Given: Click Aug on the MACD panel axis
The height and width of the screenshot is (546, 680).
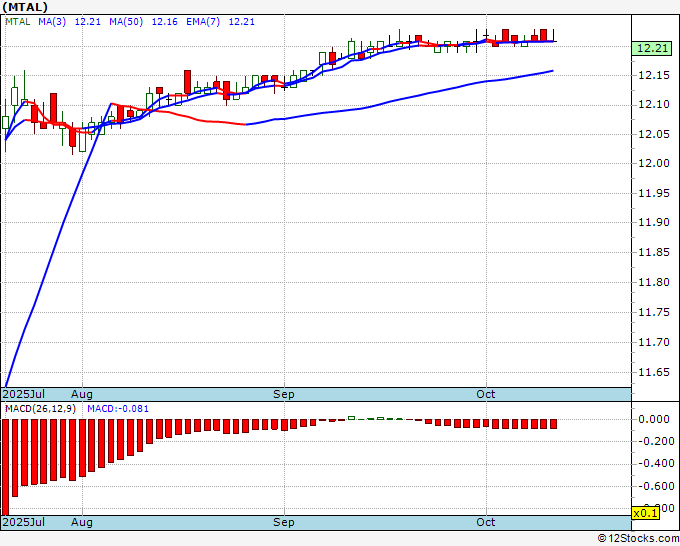Looking at the screenshot, I should point(82,522).
